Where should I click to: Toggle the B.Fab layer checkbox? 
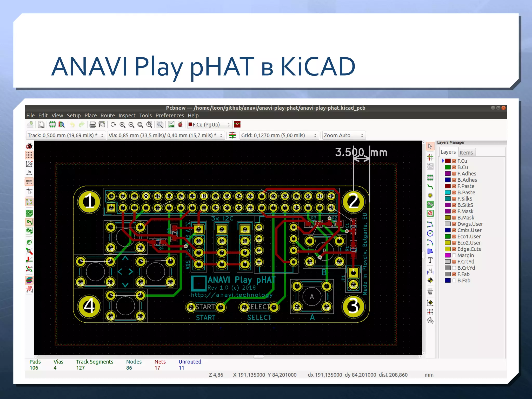point(454,281)
